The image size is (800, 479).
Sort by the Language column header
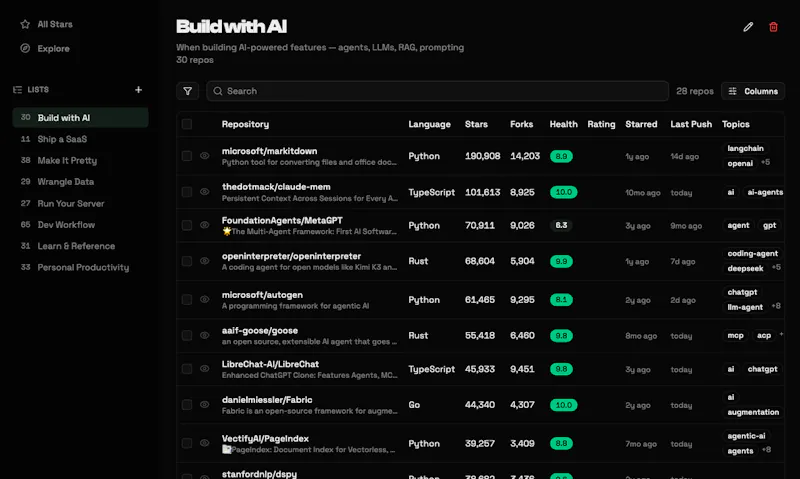point(430,124)
